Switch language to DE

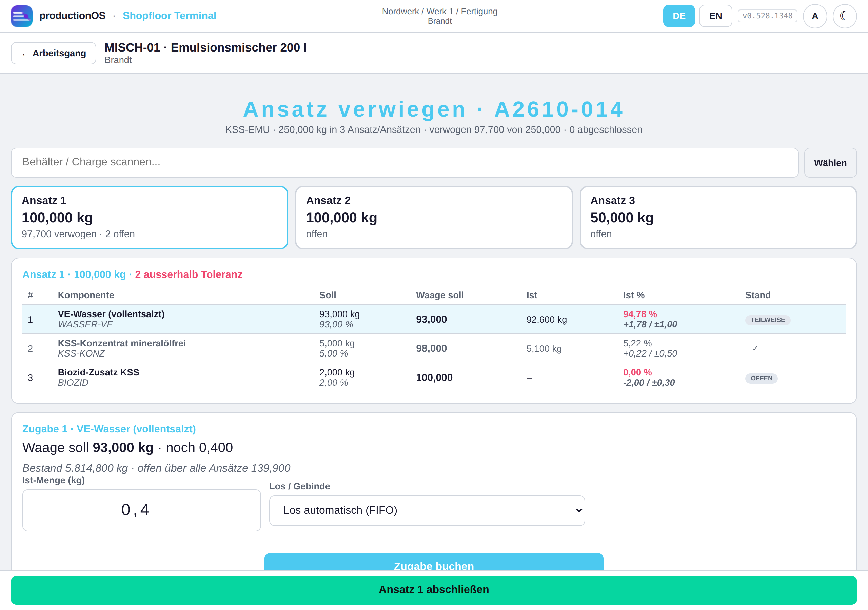(x=678, y=16)
